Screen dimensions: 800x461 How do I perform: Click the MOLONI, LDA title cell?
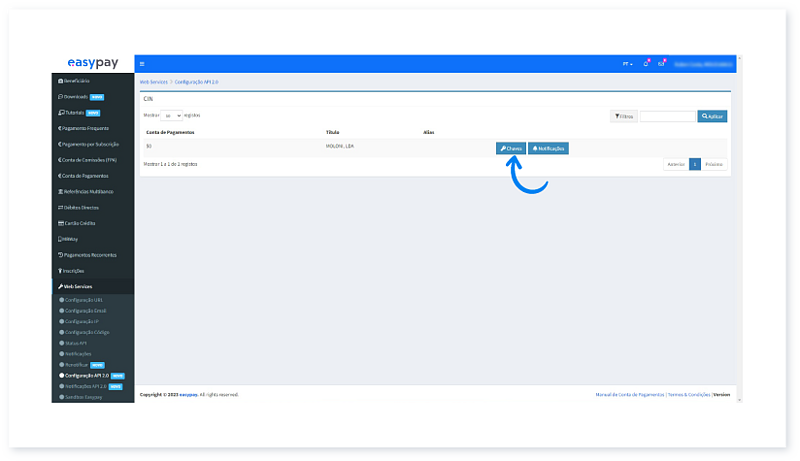click(340, 146)
